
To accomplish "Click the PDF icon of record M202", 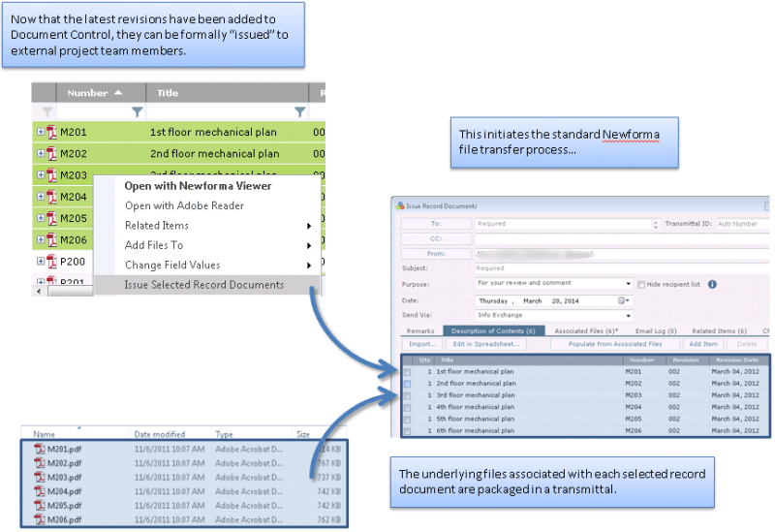I will [x=52, y=154].
